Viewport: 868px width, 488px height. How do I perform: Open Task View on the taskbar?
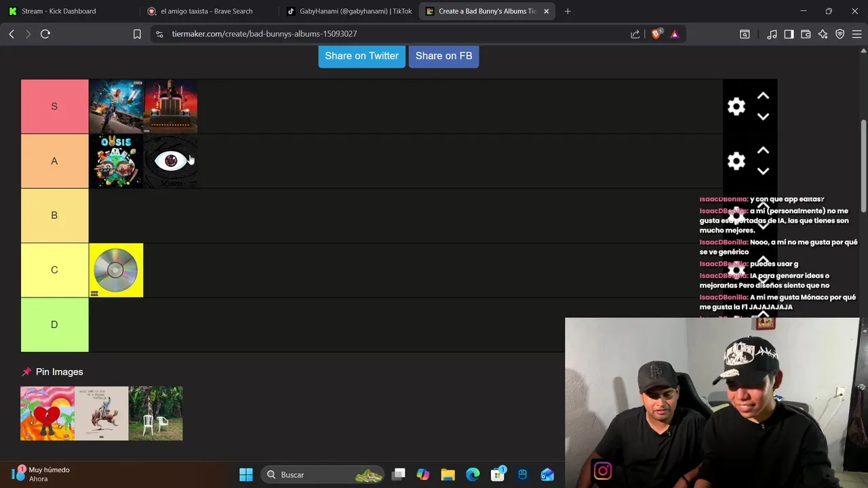[x=399, y=474]
